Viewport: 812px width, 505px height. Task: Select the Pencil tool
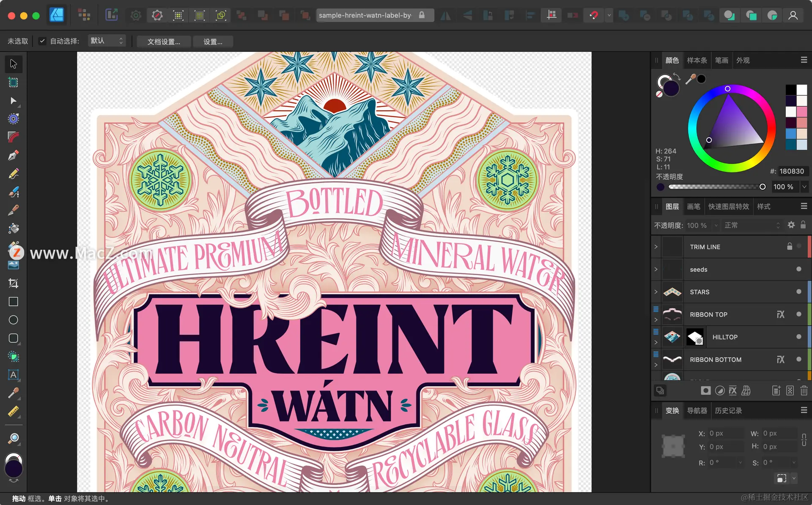[13, 174]
